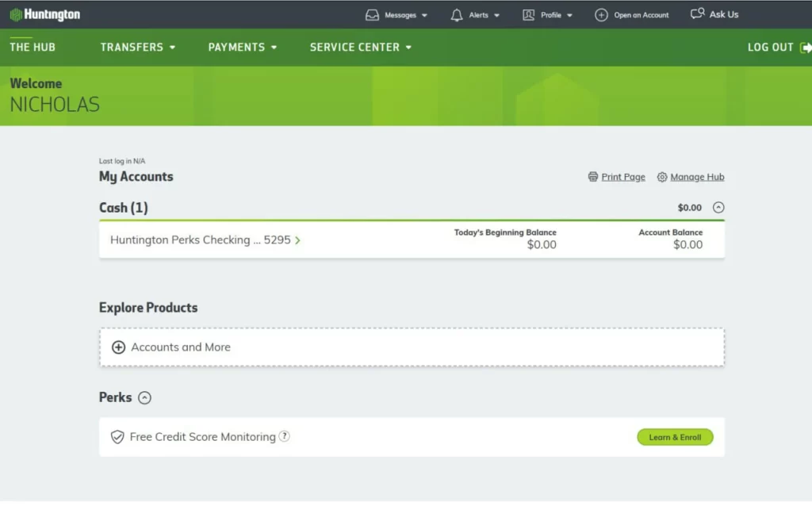Click the Profile person icon
Viewport: 812px width, 506px height.
(x=528, y=15)
